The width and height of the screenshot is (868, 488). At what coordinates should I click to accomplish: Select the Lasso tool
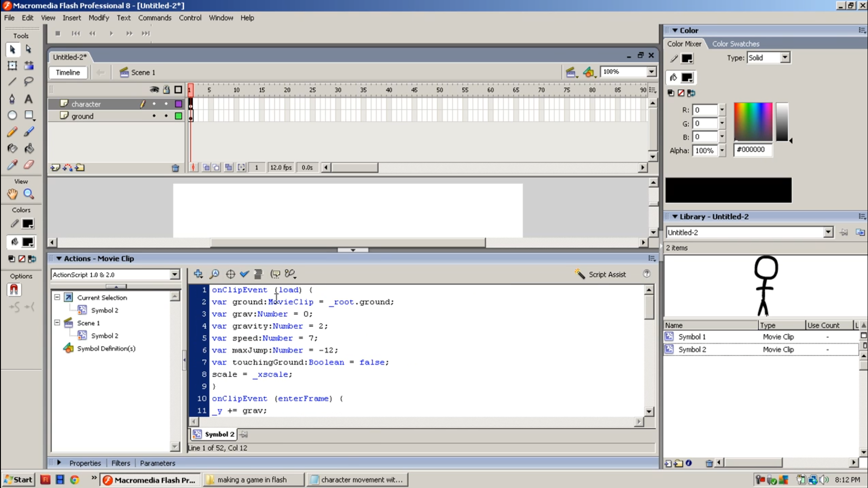point(28,82)
